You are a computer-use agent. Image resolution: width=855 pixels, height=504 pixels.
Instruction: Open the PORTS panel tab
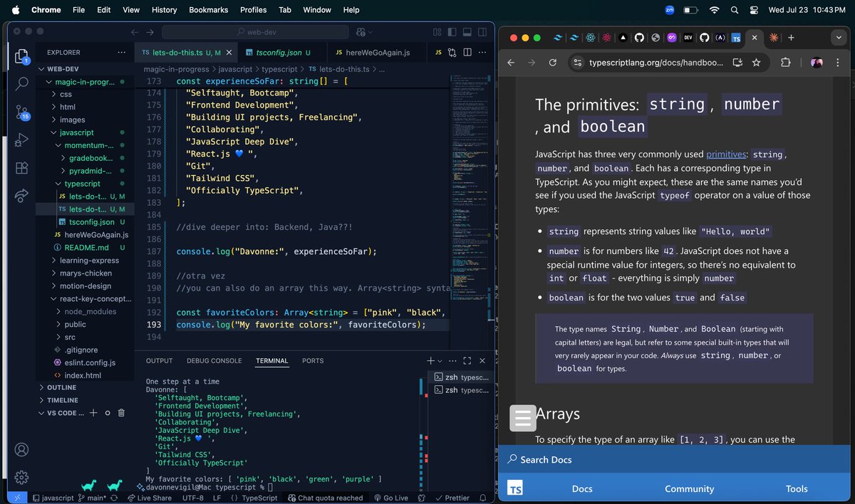313,361
